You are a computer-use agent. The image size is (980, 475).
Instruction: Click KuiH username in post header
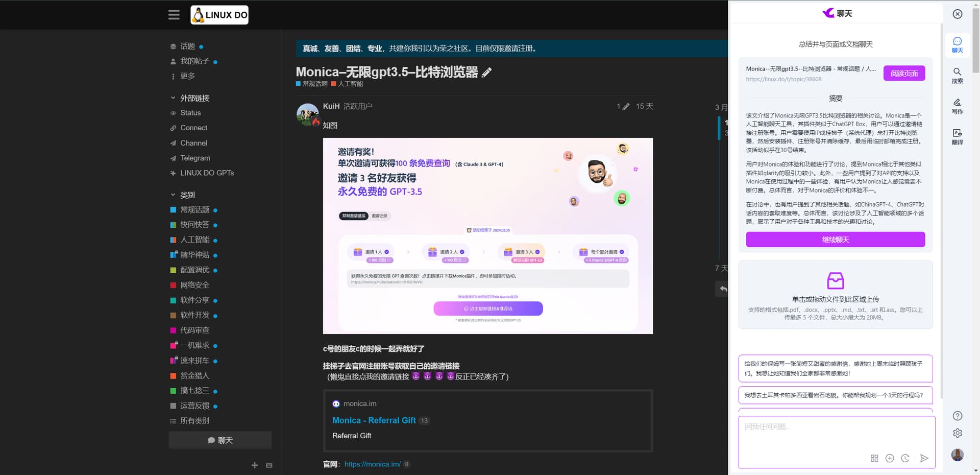(x=331, y=106)
